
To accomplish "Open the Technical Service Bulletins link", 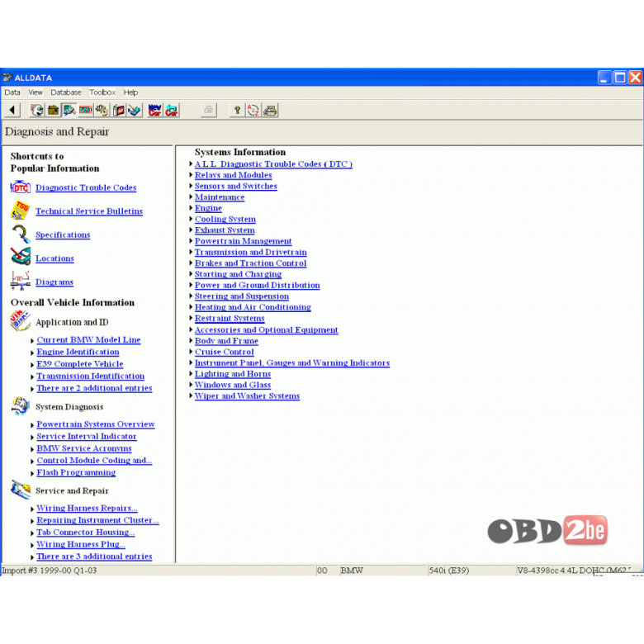I will pyautogui.click(x=89, y=211).
